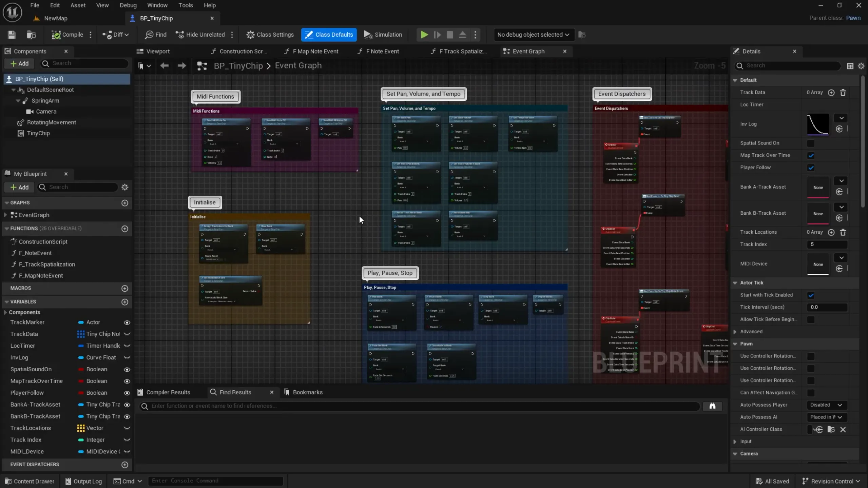Viewport: 868px width, 488px height.
Task: Open Details property matrix grid icon
Action: click(x=850, y=66)
